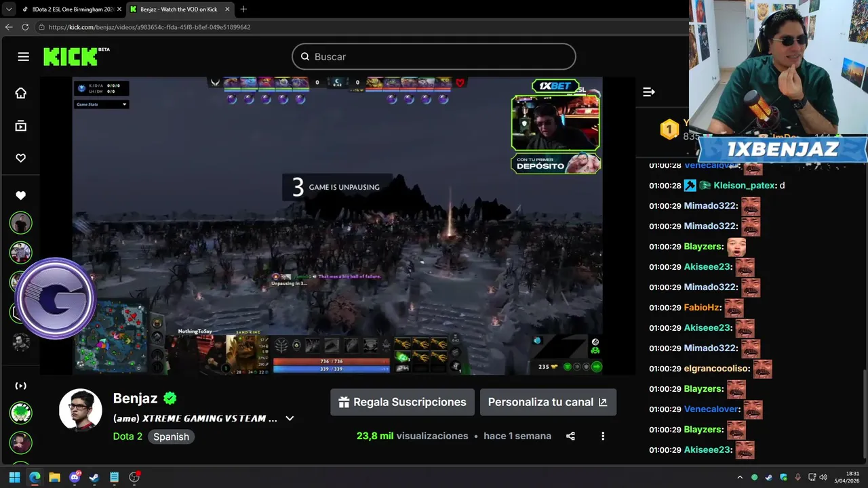The image size is (868, 488).
Task: Share the video
Action: coord(570,436)
